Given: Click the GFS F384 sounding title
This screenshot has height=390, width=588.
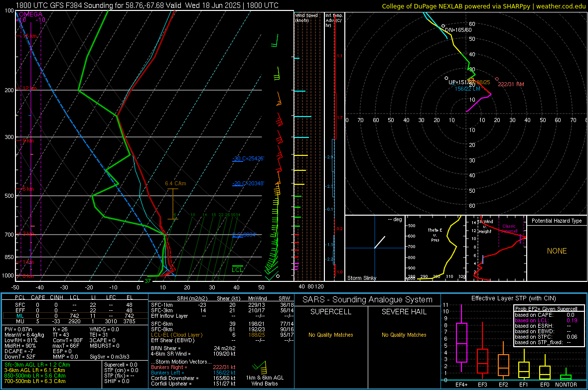Looking at the screenshot, I should coord(147,5).
